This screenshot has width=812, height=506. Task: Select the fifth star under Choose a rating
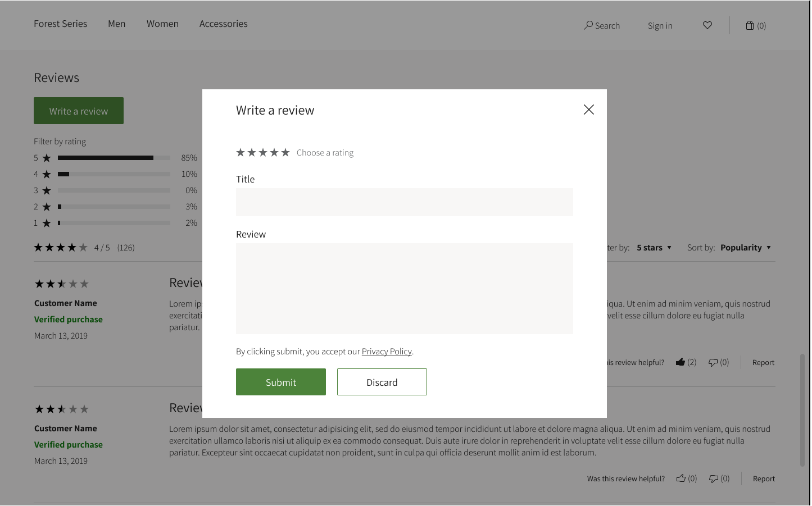click(285, 152)
